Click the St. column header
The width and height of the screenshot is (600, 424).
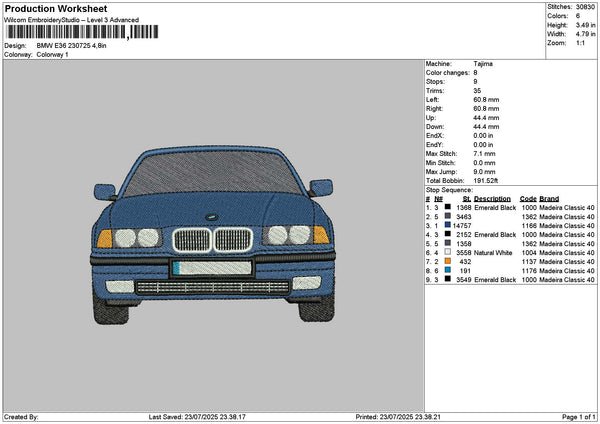coord(467,199)
